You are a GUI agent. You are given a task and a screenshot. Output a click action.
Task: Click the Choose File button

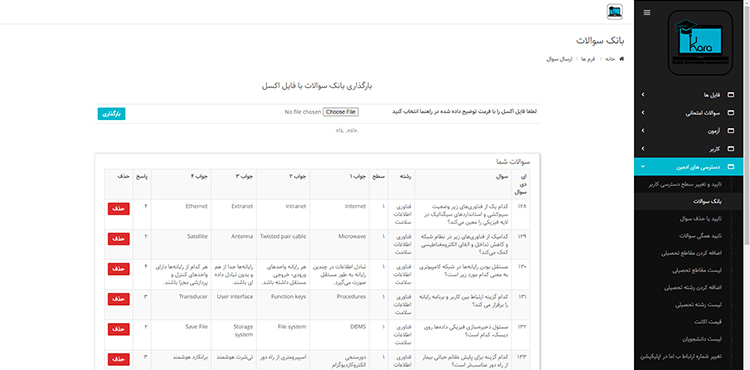pos(341,112)
